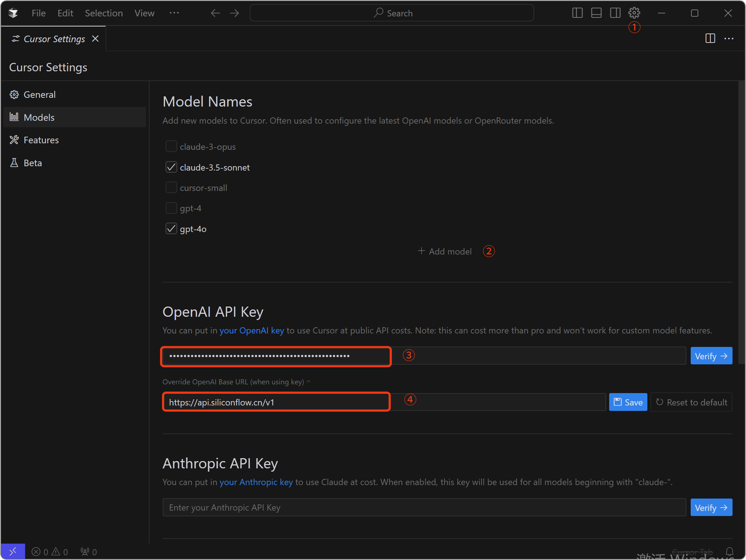
Task: Uncheck the claude-3.5-sonnet model
Action: click(171, 167)
